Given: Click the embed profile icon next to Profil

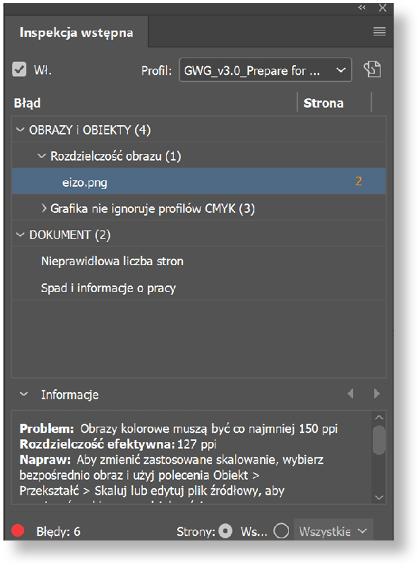Looking at the screenshot, I should (x=372, y=69).
